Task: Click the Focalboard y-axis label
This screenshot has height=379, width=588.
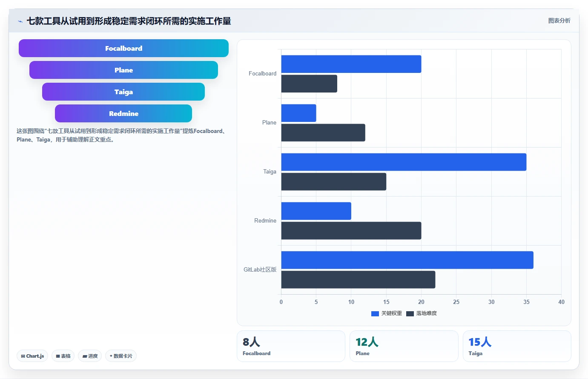Action: pyautogui.click(x=262, y=74)
